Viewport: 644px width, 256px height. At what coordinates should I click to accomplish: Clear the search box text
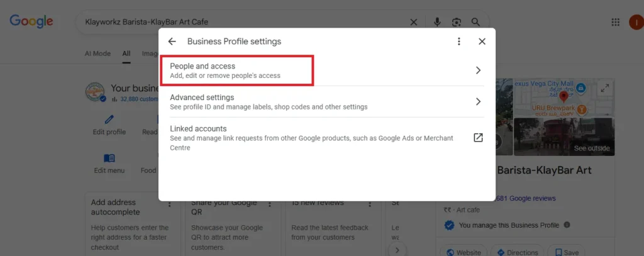(x=413, y=22)
